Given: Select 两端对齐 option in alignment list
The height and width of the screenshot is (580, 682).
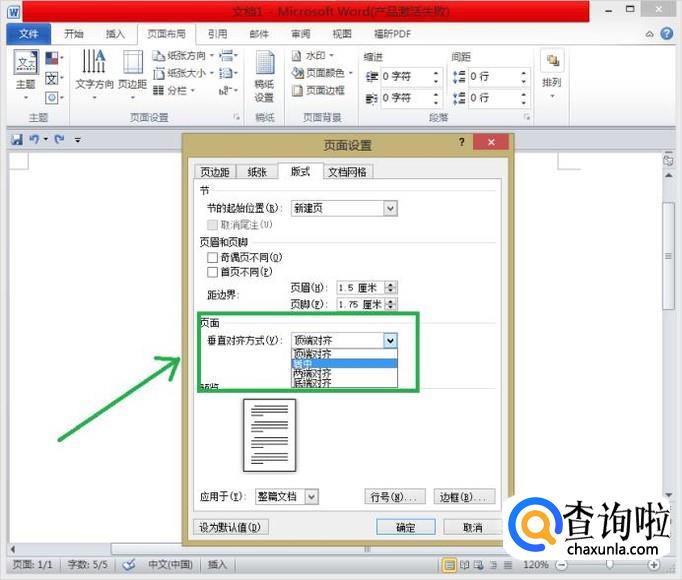Looking at the screenshot, I should [344, 373].
